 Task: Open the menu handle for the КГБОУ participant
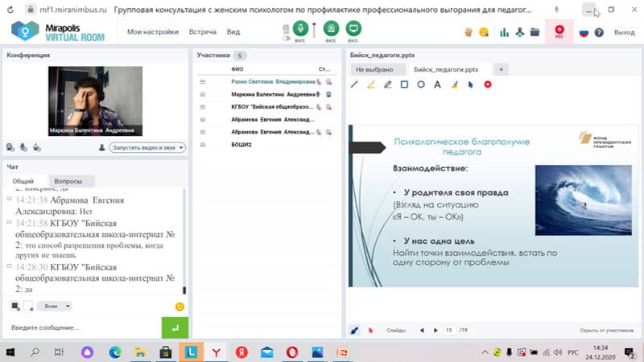pyautogui.click(x=203, y=107)
